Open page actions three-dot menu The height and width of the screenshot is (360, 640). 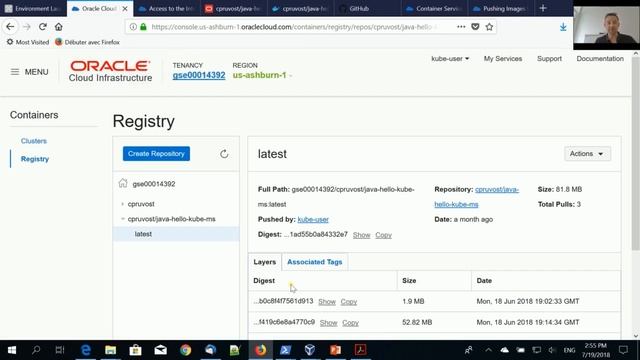point(461,27)
